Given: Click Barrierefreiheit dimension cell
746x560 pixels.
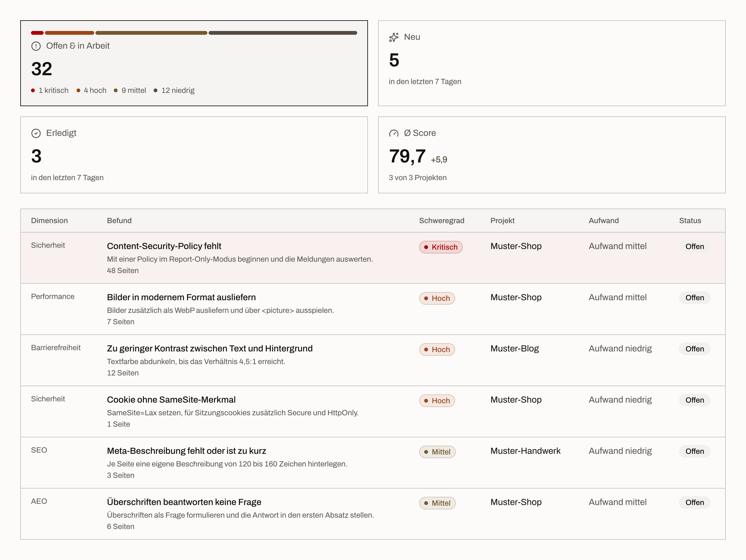Looking at the screenshot, I should [56, 348].
